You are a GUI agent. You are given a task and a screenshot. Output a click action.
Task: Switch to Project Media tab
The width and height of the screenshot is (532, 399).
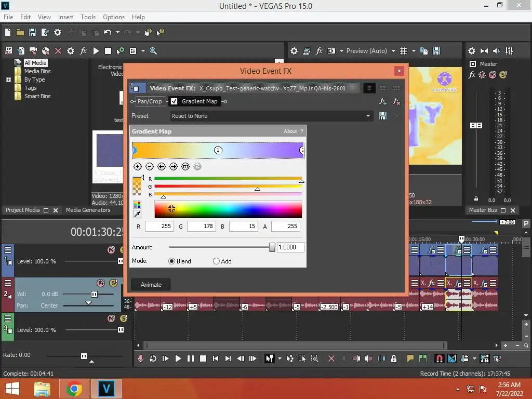pyautogui.click(x=22, y=210)
